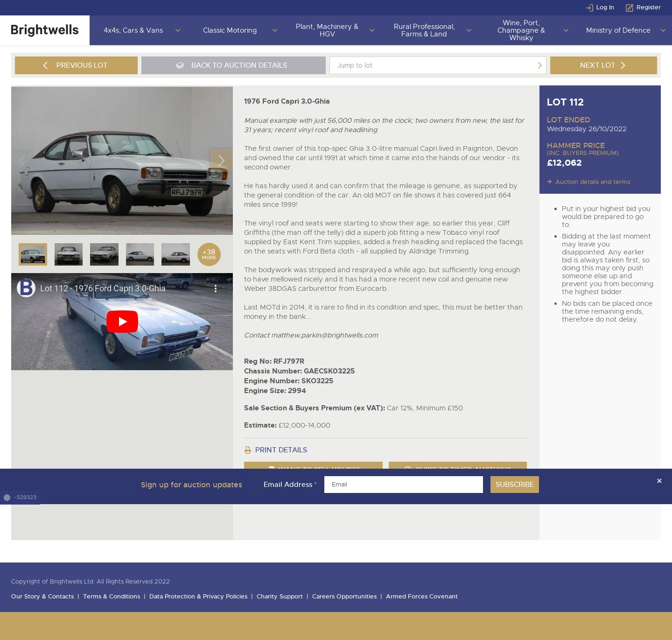Select the fifth gallery thumbnail
Screen dimensions: 672x640
pyautogui.click(x=175, y=254)
